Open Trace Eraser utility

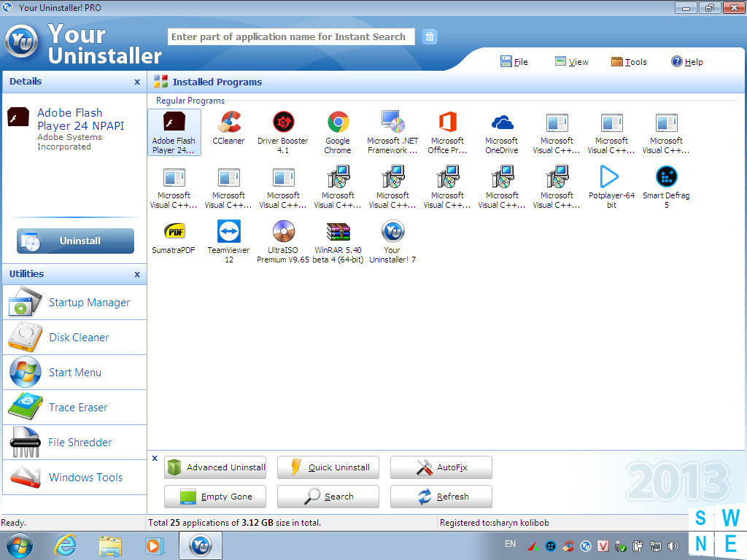click(x=75, y=407)
